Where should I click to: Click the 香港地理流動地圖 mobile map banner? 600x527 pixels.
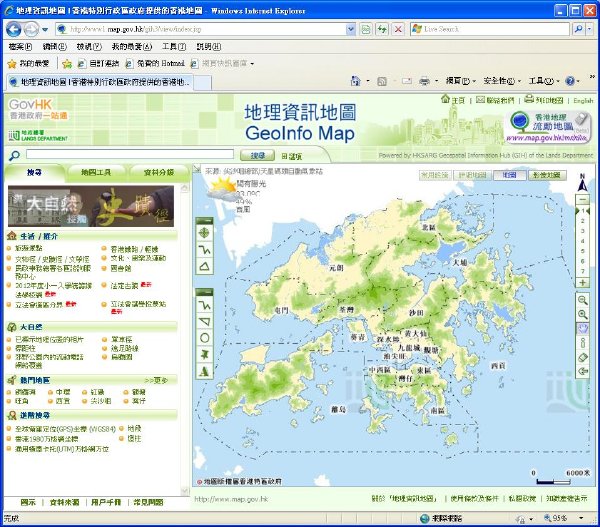(x=548, y=127)
